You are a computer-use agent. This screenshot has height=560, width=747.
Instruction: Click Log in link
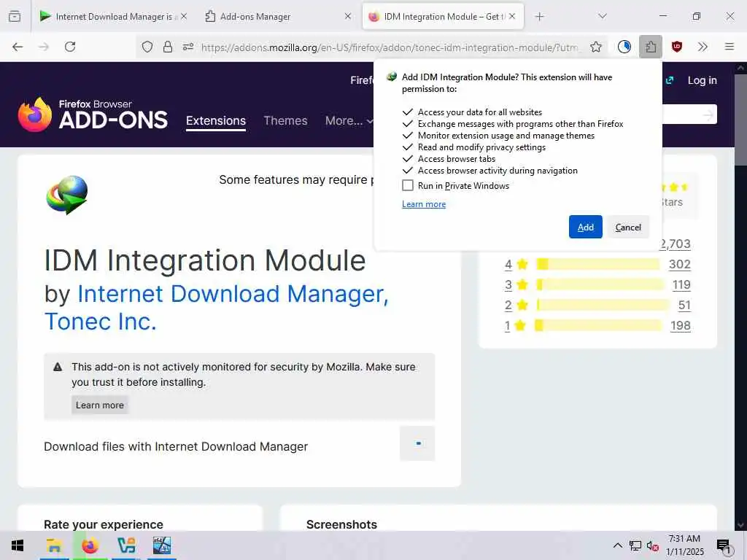coord(702,80)
